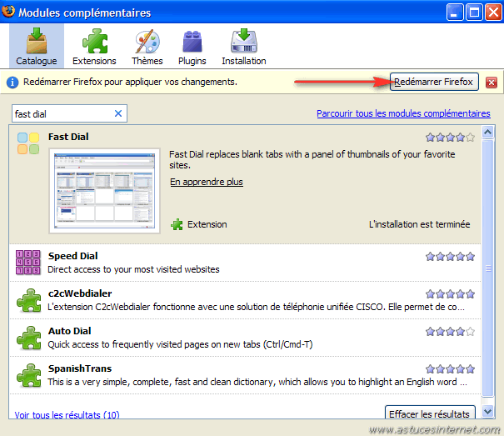Open the Installation tab
This screenshot has width=504, height=436.
(x=243, y=46)
